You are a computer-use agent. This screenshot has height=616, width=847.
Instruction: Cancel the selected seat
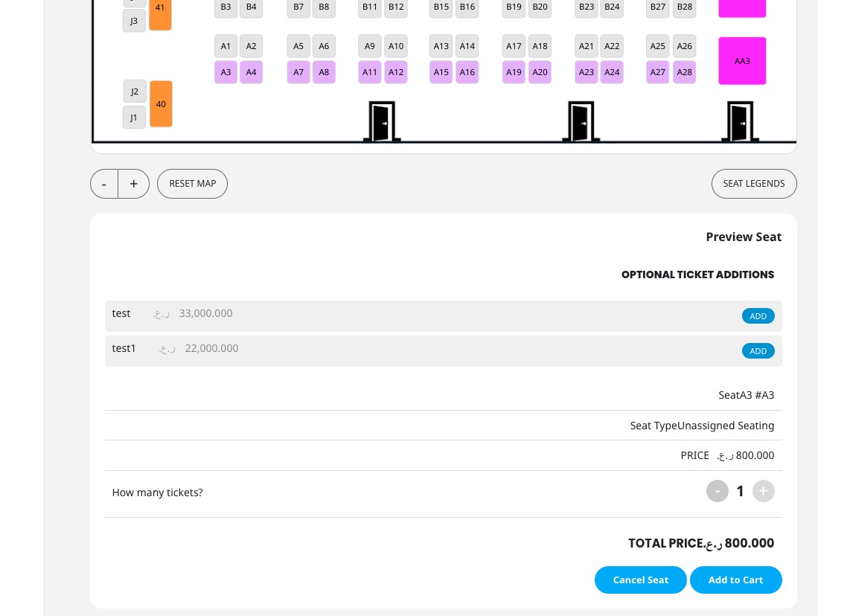click(x=640, y=580)
